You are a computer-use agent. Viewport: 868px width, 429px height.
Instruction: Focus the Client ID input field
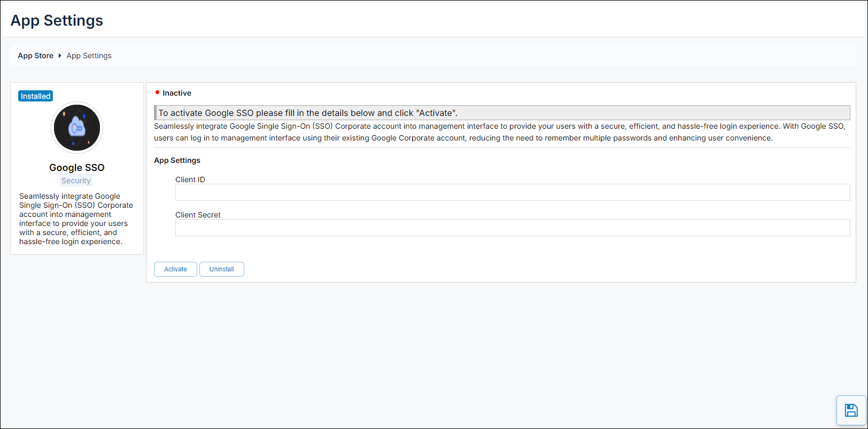click(512, 192)
